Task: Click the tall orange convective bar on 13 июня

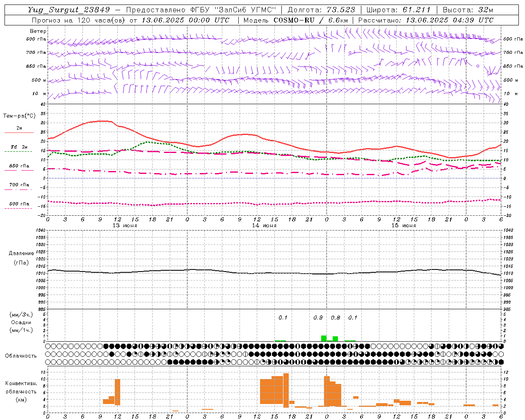Action: pyautogui.click(x=117, y=392)
